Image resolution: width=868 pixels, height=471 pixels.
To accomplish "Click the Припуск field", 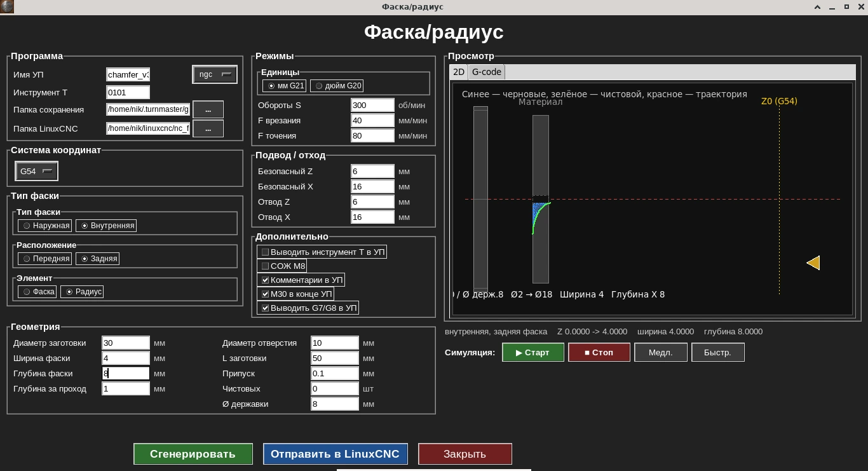I will click(335, 373).
